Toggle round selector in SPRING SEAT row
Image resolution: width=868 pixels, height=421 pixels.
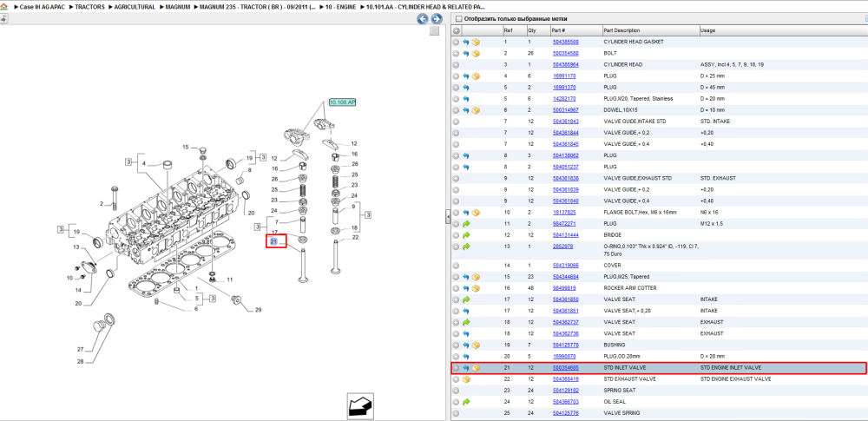457,390
